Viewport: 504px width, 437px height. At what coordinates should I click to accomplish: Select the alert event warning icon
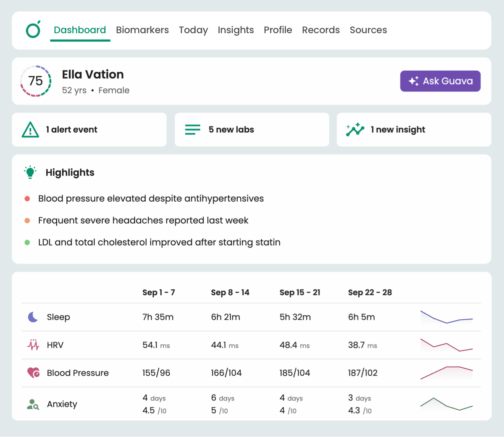29,129
